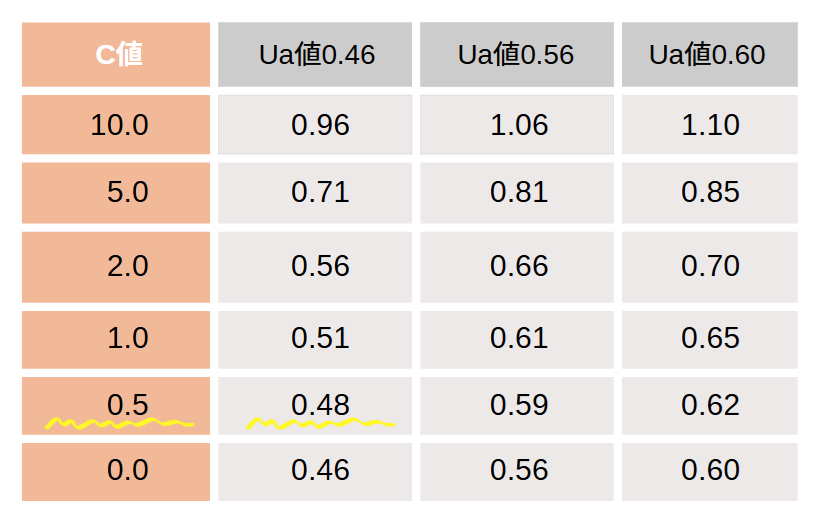Click the cell with value 1.06
The height and width of the screenshot is (523, 823).
pyautogui.click(x=519, y=125)
